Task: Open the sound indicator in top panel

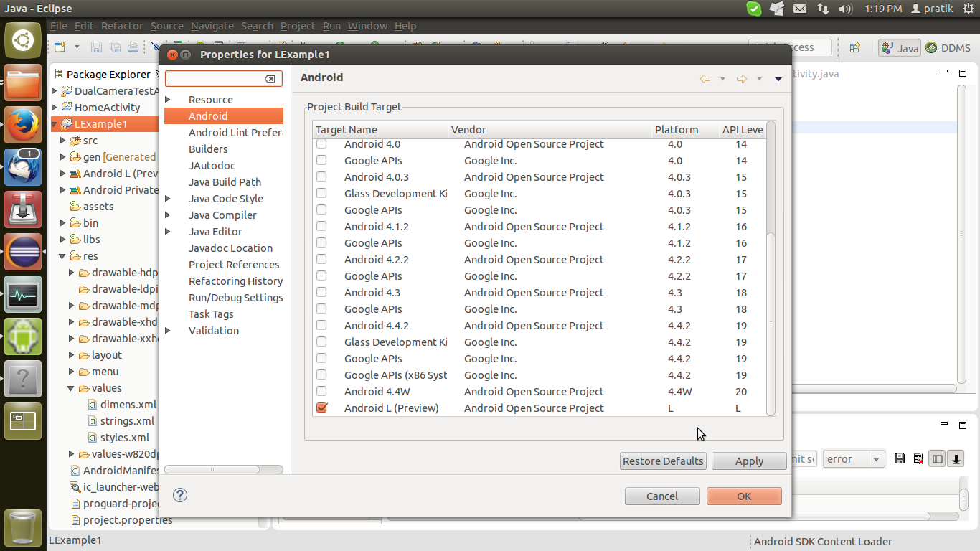Action: pyautogui.click(x=846, y=9)
